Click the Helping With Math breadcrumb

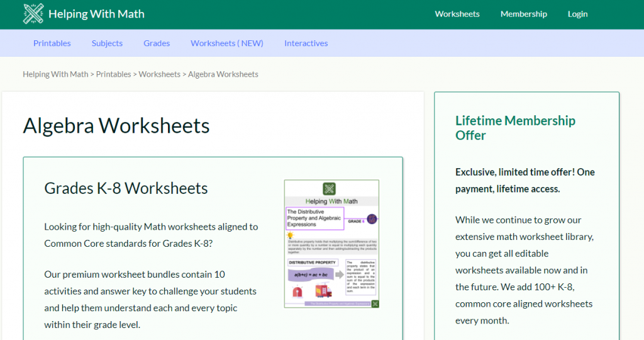click(x=55, y=74)
